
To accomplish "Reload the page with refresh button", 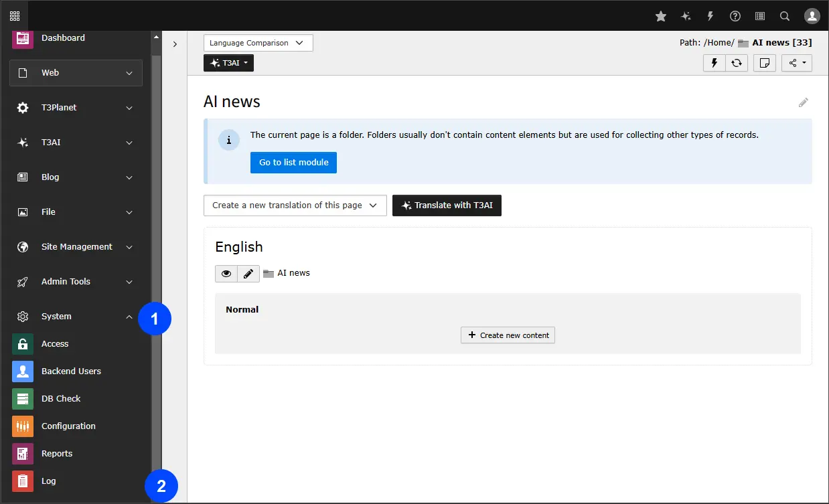I will pyautogui.click(x=737, y=63).
